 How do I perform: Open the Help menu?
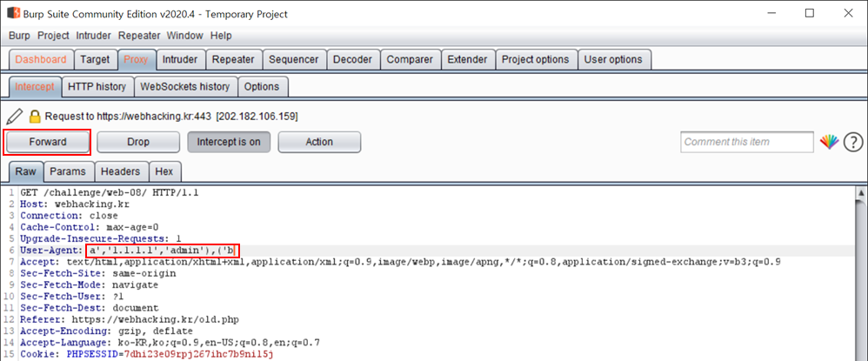[x=221, y=36]
